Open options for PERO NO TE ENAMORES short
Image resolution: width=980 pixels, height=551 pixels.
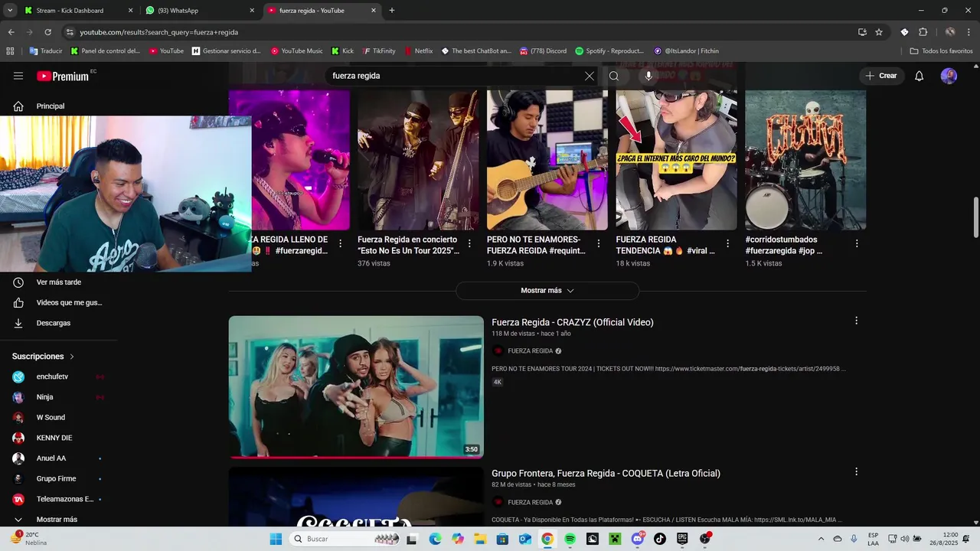(599, 243)
